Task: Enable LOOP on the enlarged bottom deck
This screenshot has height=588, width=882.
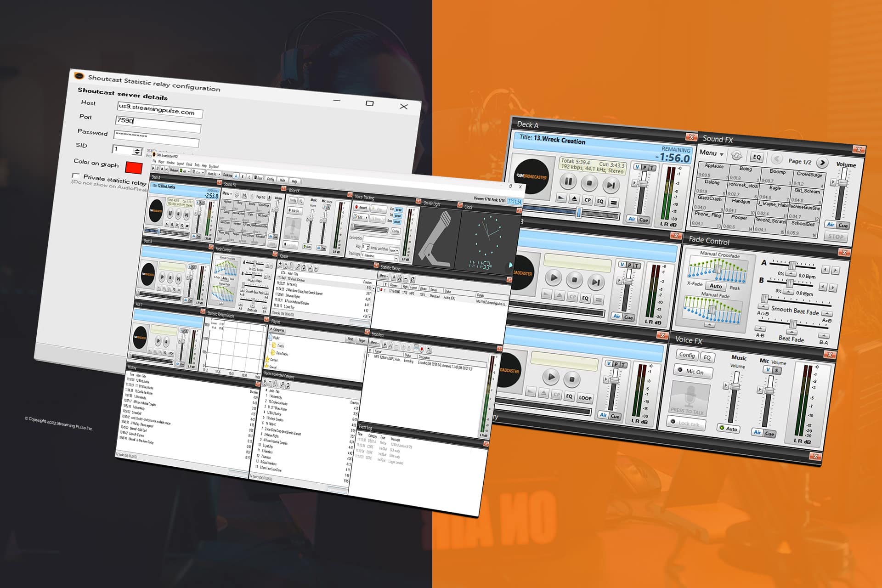Action: point(585,398)
